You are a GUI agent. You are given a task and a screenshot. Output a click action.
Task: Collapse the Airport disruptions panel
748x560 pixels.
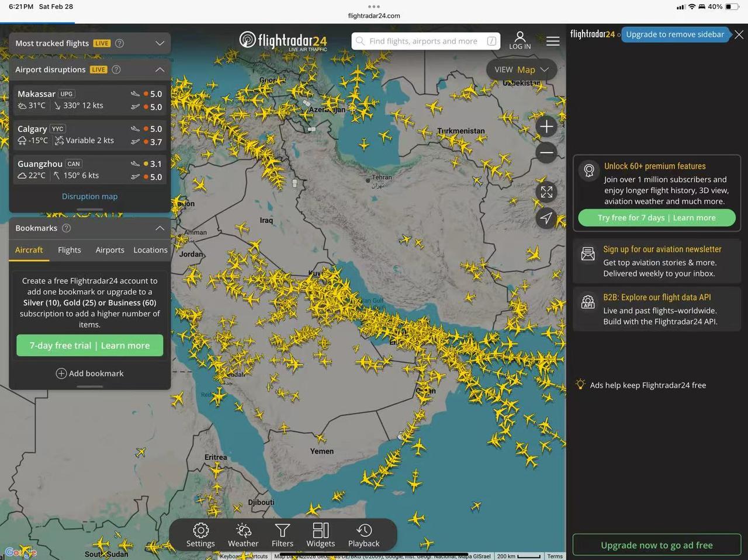coord(160,69)
